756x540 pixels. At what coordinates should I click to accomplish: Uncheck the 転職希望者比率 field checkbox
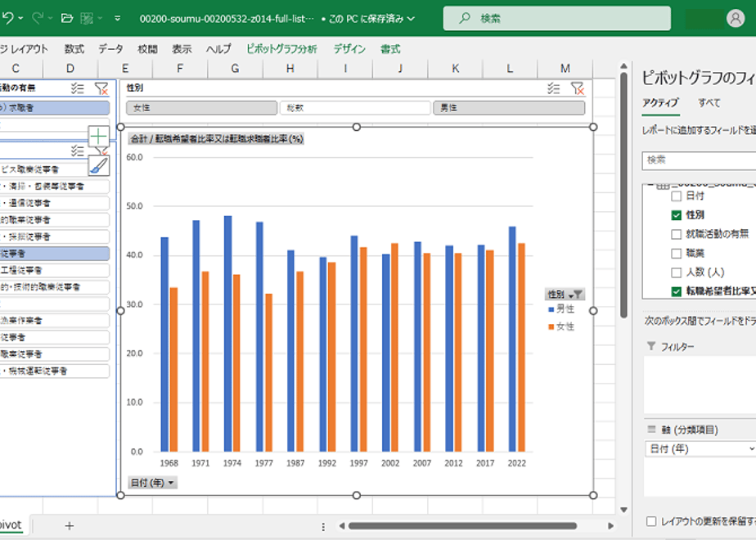tap(676, 291)
